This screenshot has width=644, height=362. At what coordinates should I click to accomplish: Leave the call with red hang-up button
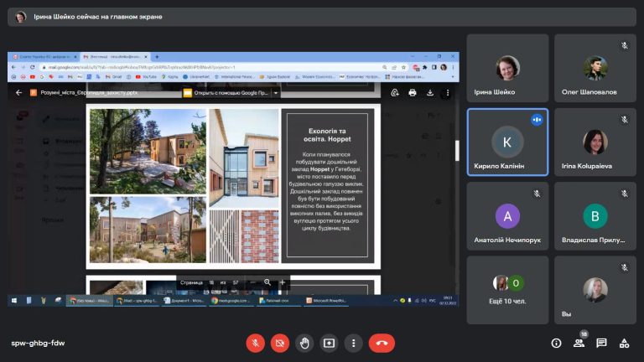pyautogui.click(x=382, y=343)
